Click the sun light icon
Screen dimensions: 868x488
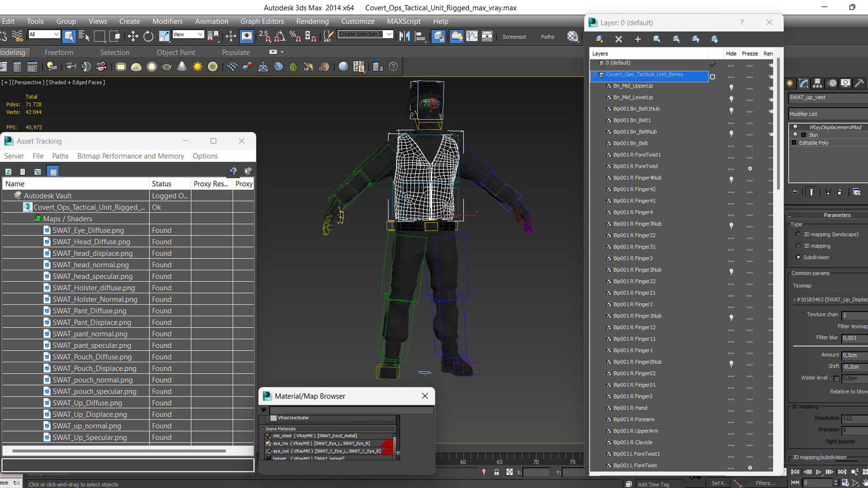(198, 67)
